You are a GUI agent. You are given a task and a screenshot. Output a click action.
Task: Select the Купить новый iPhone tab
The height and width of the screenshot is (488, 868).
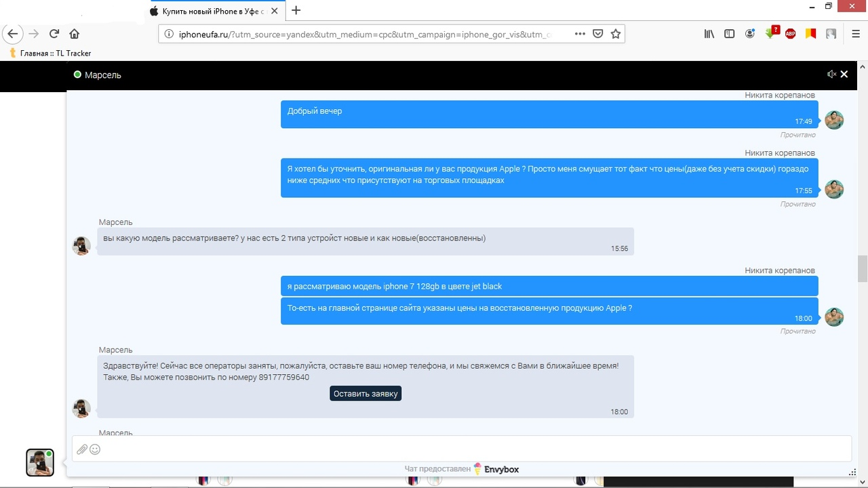(214, 11)
